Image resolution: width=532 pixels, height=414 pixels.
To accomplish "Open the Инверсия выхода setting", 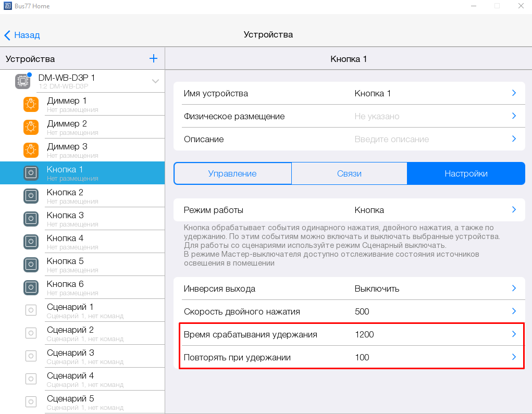I will coord(349,288).
